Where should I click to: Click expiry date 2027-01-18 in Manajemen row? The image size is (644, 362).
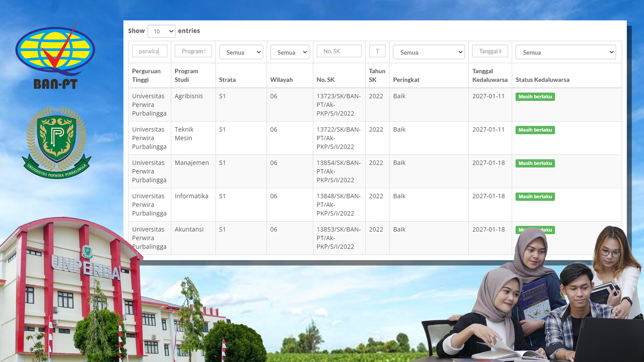click(x=489, y=163)
